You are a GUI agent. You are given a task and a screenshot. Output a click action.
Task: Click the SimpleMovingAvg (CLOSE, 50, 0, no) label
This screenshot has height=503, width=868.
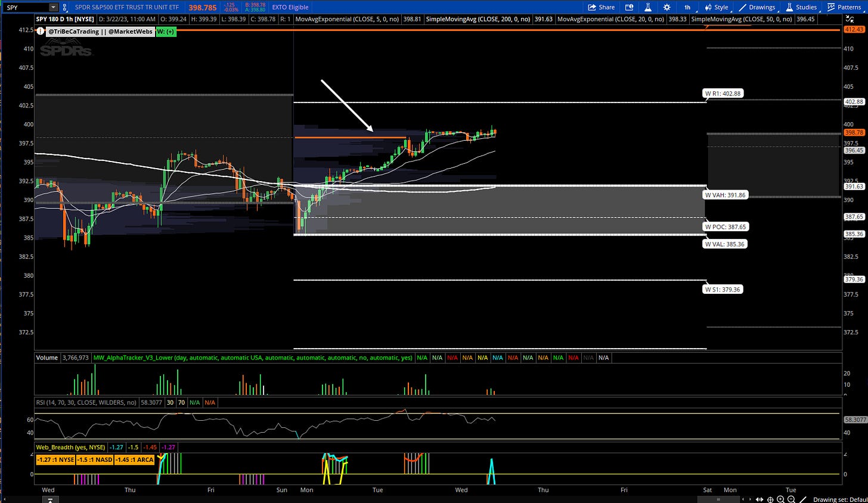click(x=742, y=19)
